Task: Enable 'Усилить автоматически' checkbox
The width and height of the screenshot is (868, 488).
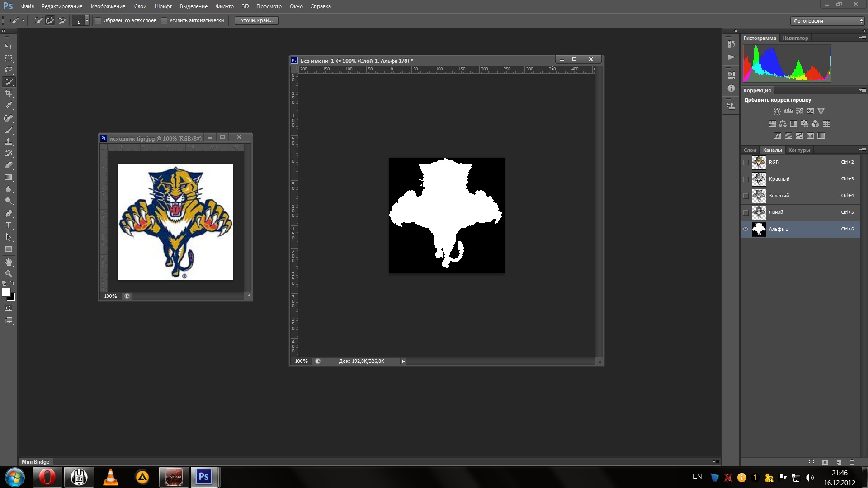Action: tap(164, 20)
